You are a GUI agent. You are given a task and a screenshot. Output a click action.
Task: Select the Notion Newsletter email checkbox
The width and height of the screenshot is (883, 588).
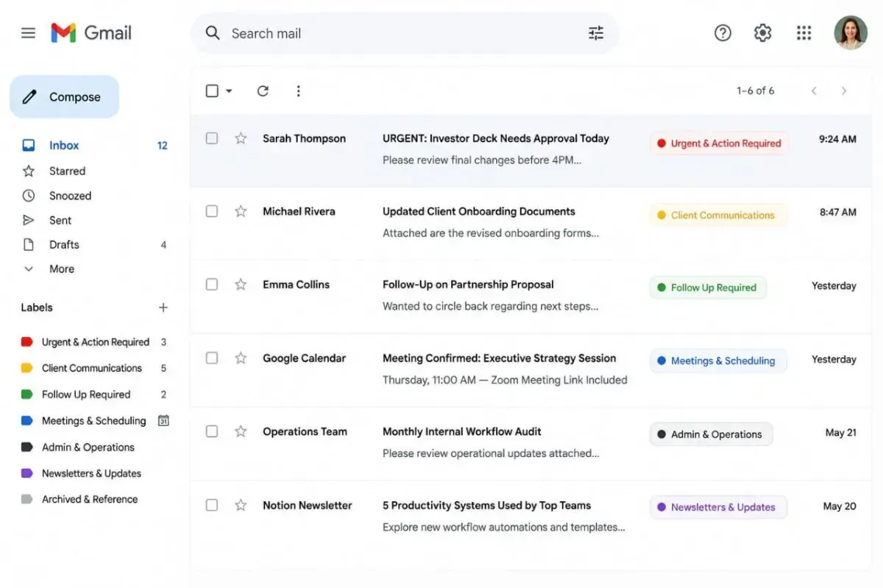212,506
